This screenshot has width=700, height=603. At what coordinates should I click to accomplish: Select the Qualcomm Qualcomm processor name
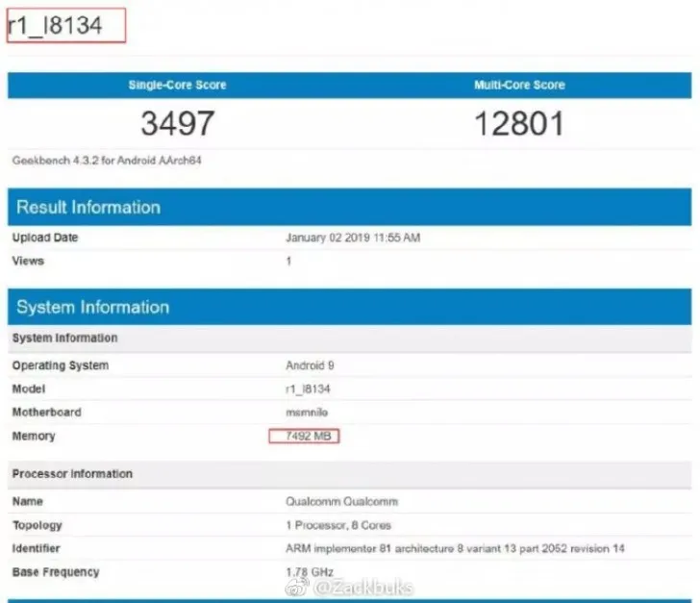pos(341,502)
